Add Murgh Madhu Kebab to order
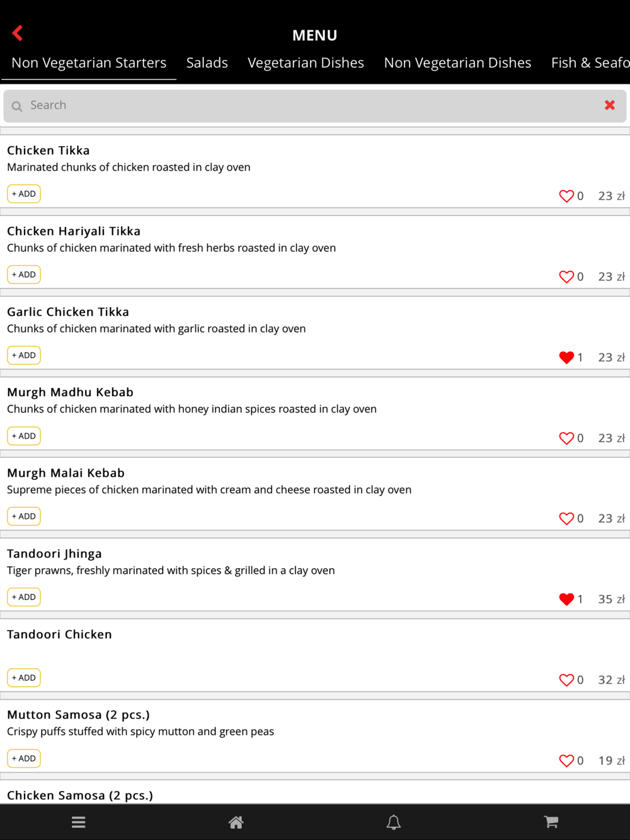 24,436
